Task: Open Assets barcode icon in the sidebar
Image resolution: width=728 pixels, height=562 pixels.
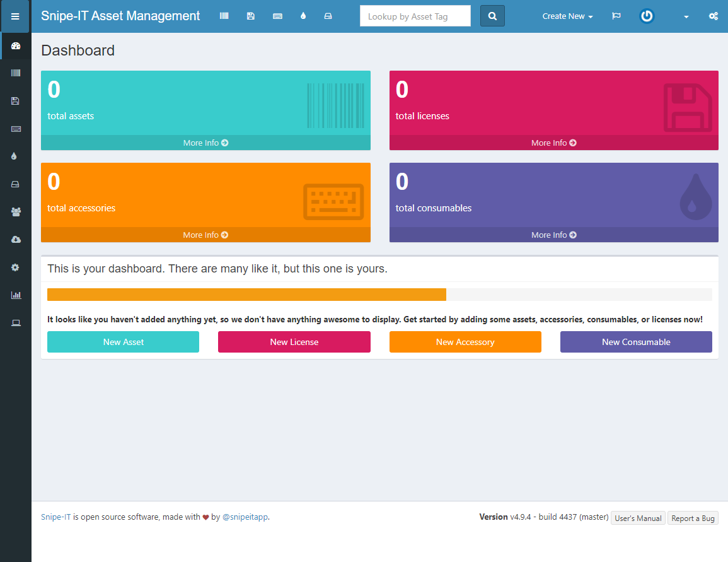Action: [16, 73]
